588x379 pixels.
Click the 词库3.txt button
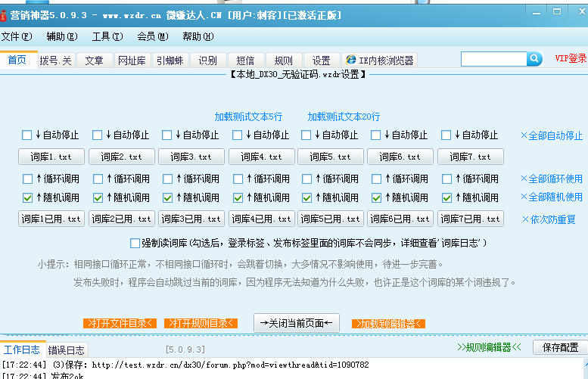coord(191,157)
